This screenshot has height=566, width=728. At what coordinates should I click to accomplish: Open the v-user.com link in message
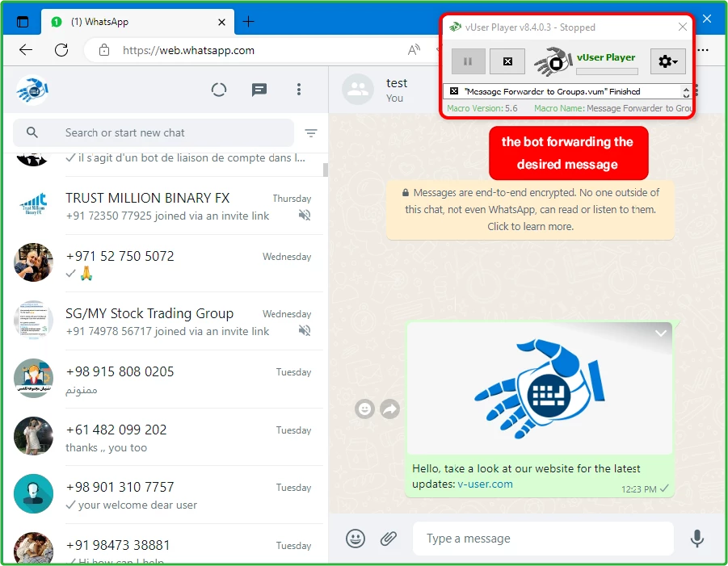click(x=485, y=484)
